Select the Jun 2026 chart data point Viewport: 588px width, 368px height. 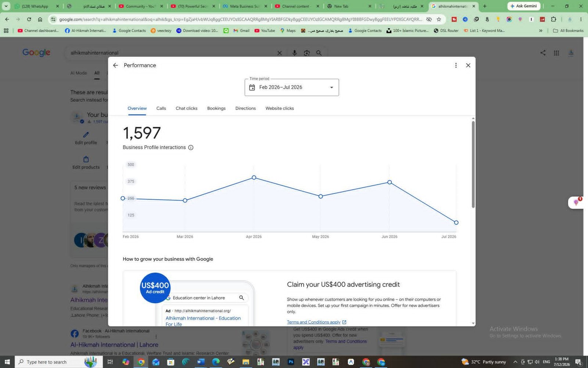pyautogui.click(x=390, y=182)
